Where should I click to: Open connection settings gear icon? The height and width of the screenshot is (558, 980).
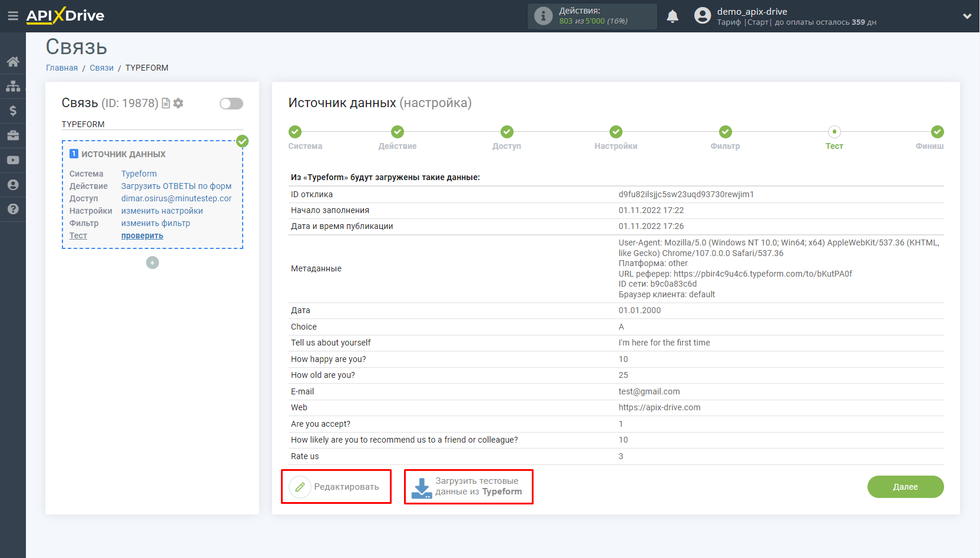pyautogui.click(x=178, y=103)
